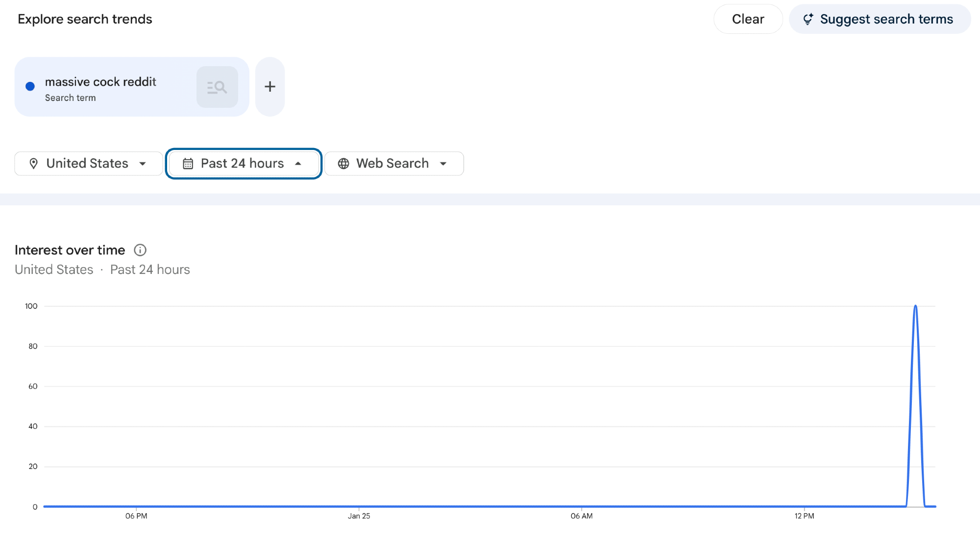Click the lightbulb suggest icon
The height and width of the screenshot is (543, 980).
[x=808, y=19]
